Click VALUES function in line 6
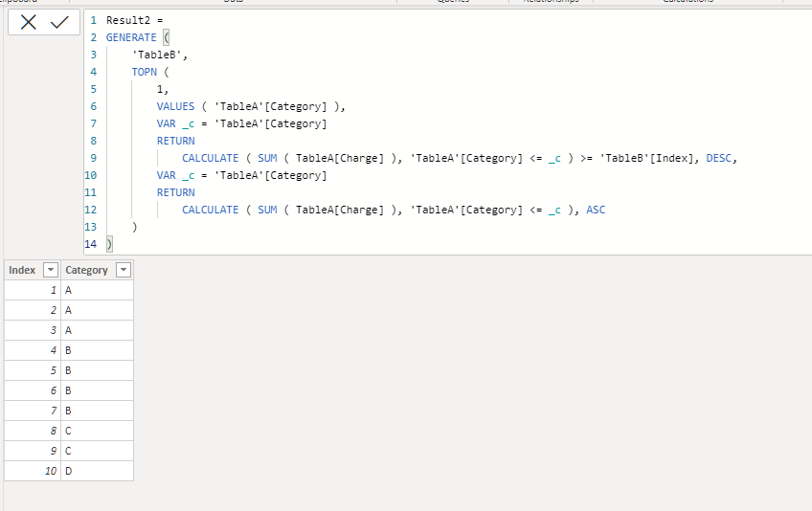812x511 pixels. pos(175,106)
